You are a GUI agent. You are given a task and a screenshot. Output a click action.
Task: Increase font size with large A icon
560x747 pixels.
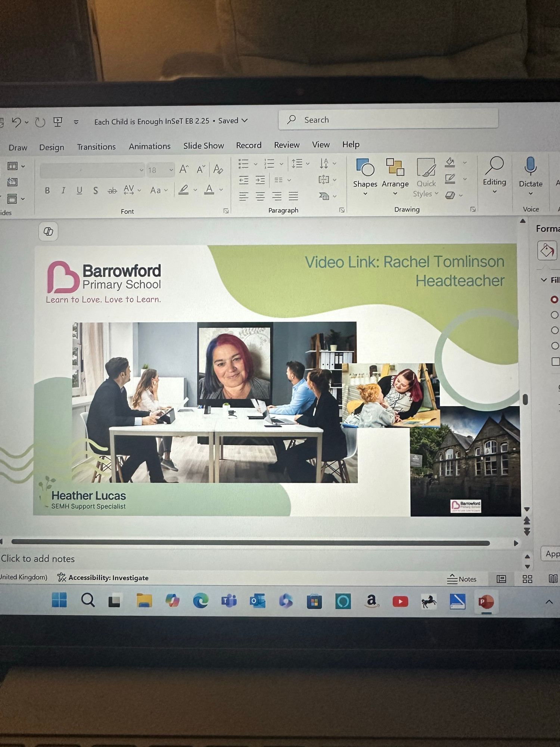coord(184,170)
